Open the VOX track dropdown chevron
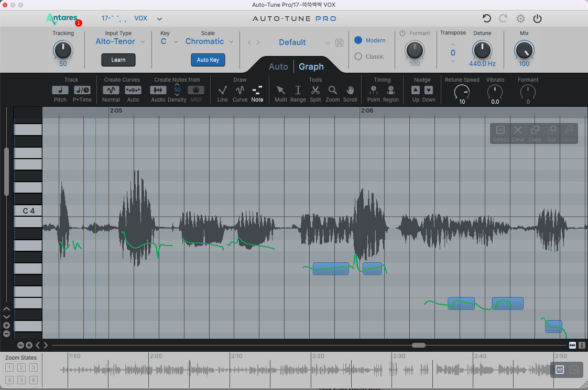The image size is (588, 390). (159, 19)
